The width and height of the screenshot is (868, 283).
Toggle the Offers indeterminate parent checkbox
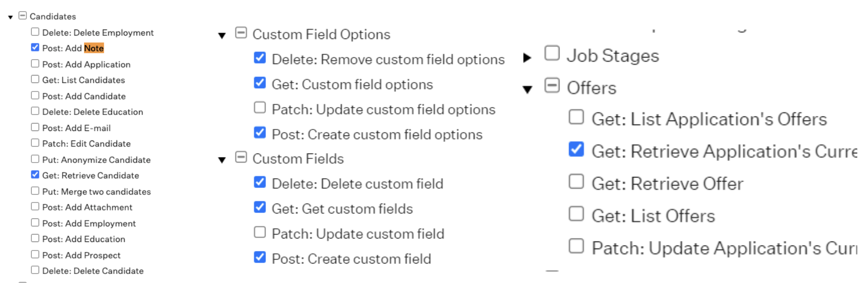coord(551,85)
